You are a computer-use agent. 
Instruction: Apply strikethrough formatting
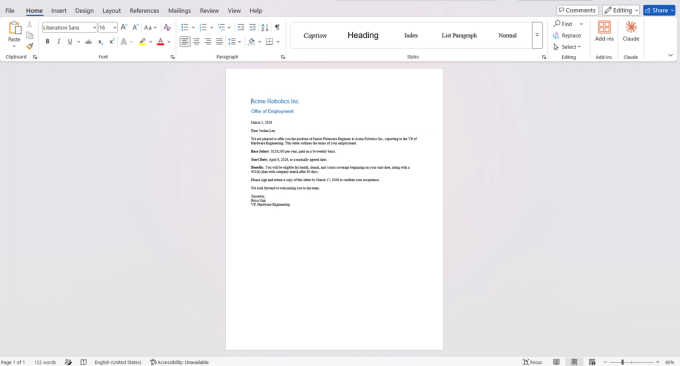[88, 42]
